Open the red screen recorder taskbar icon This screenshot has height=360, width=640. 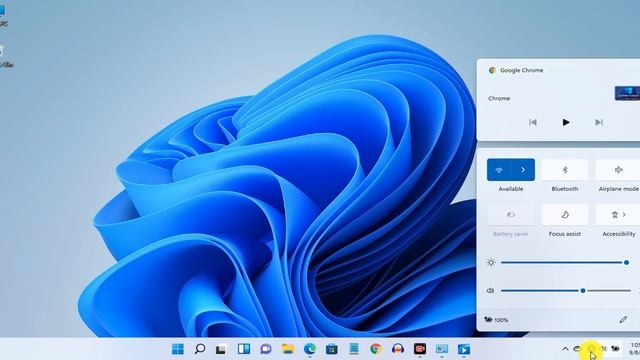420,349
